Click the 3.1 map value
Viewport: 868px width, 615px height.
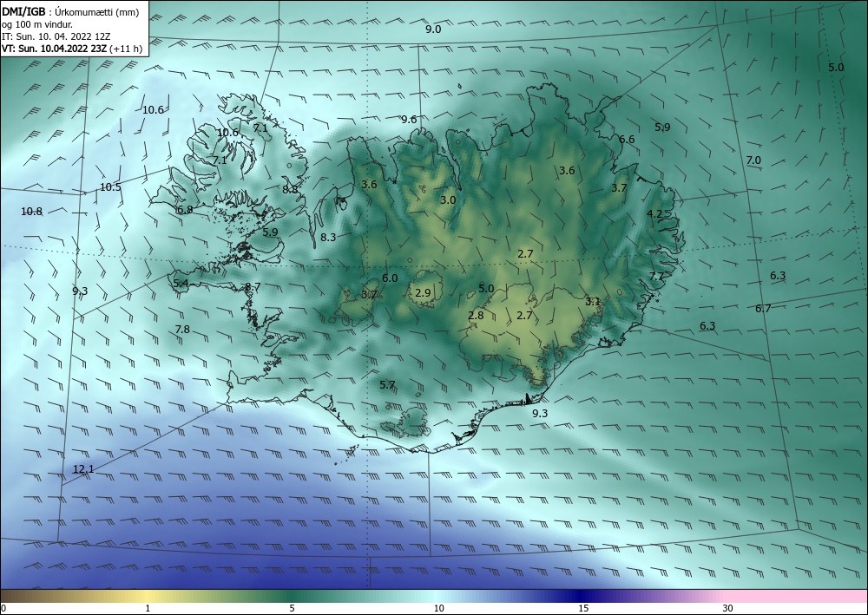pos(593,301)
